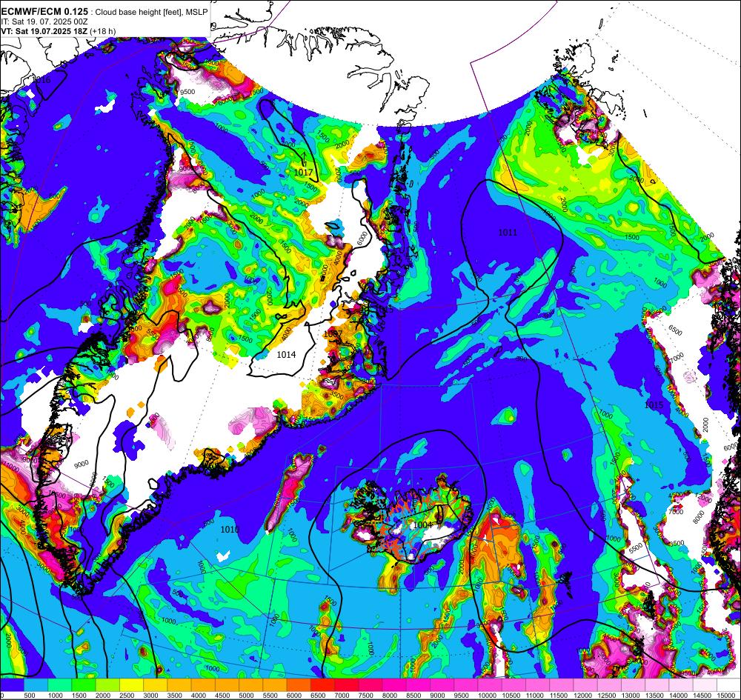Click the 1011 pressure label
This screenshot has width=741, height=700.
click(508, 233)
